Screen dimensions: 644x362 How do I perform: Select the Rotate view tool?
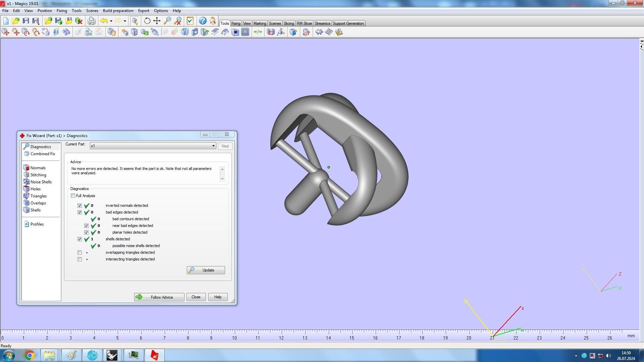tap(147, 21)
